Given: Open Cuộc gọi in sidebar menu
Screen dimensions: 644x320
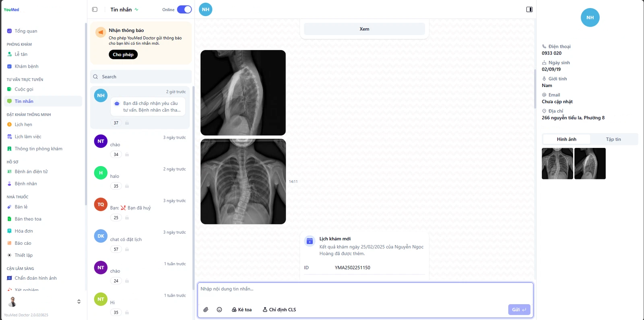Looking at the screenshot, I should pyautogui.click(x=24, y=89).
